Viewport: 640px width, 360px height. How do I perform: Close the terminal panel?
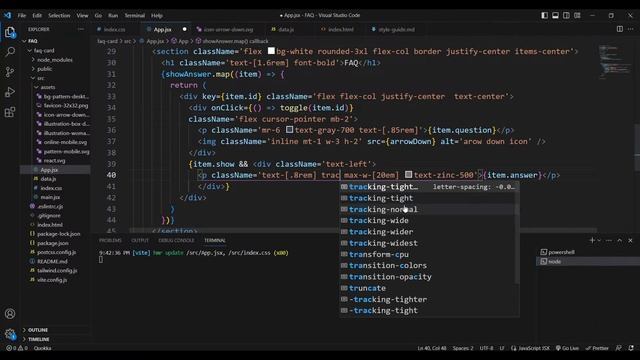(630, 240)
